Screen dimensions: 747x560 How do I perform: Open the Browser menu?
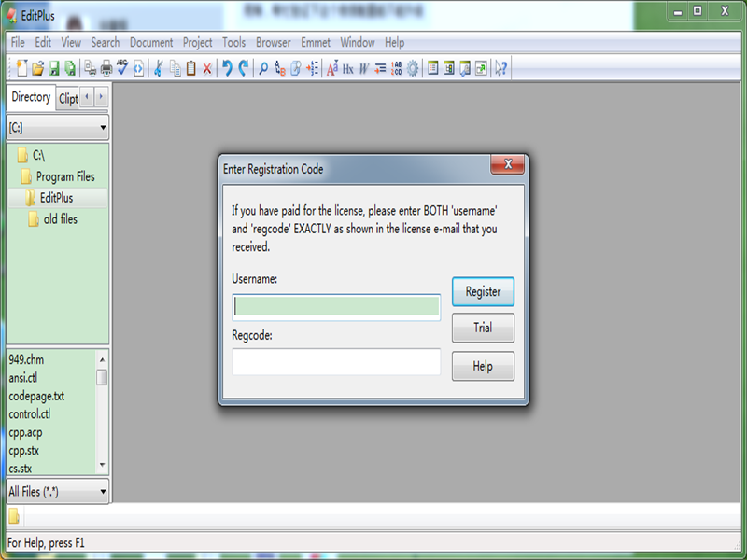(x=273, y=42)
